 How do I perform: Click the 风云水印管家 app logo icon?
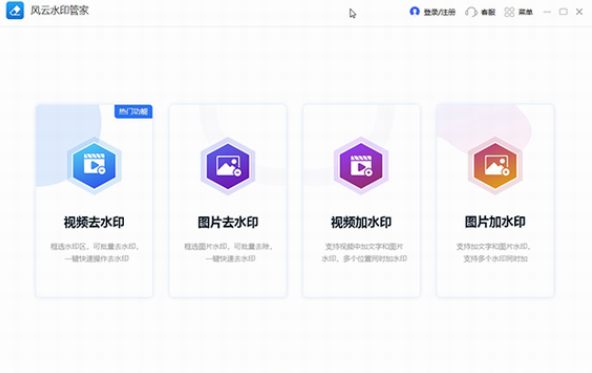pyautogui.click(x=15, y=11)
